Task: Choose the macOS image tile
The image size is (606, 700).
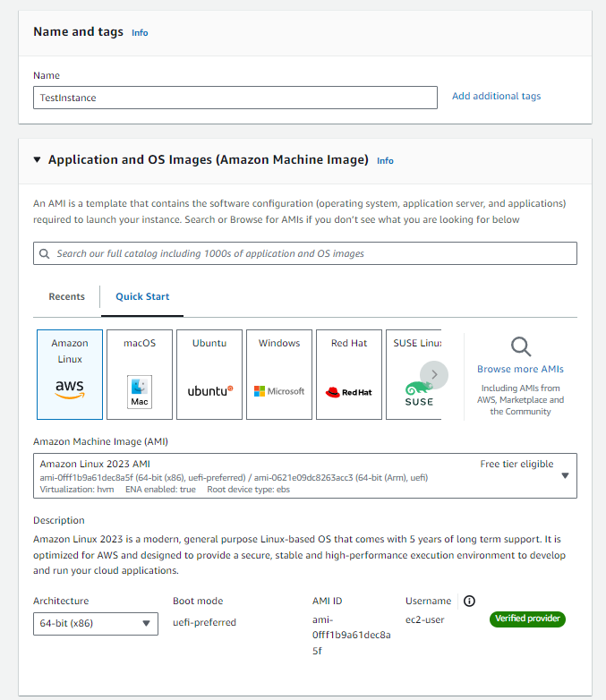Action: [x=140, y=374]
